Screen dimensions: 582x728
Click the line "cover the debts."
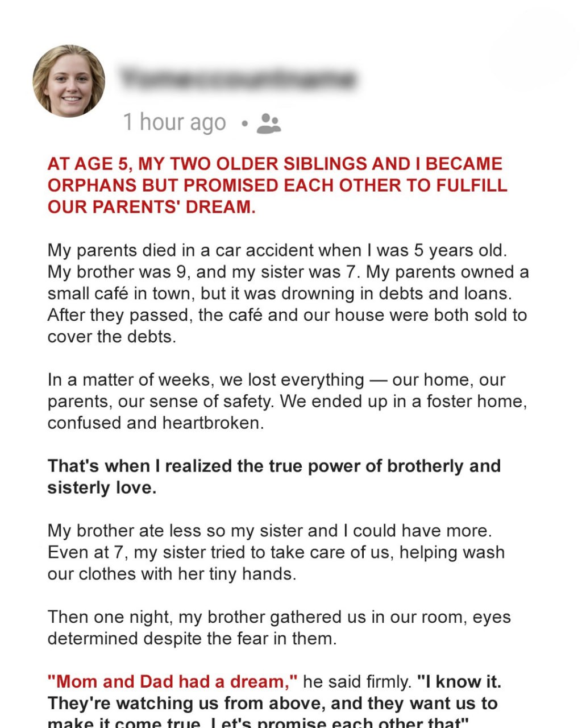(111, 337)
